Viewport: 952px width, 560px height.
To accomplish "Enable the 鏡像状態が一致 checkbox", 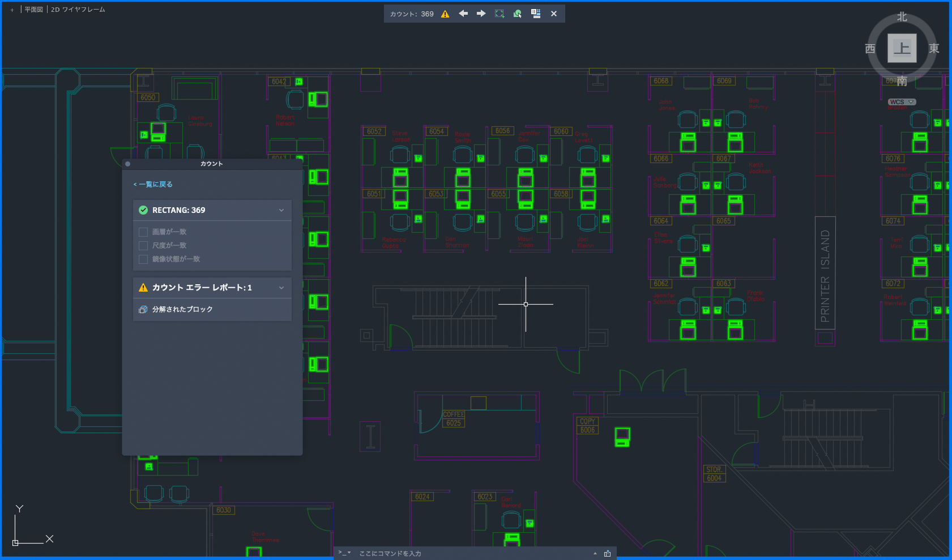I will 143,259.
